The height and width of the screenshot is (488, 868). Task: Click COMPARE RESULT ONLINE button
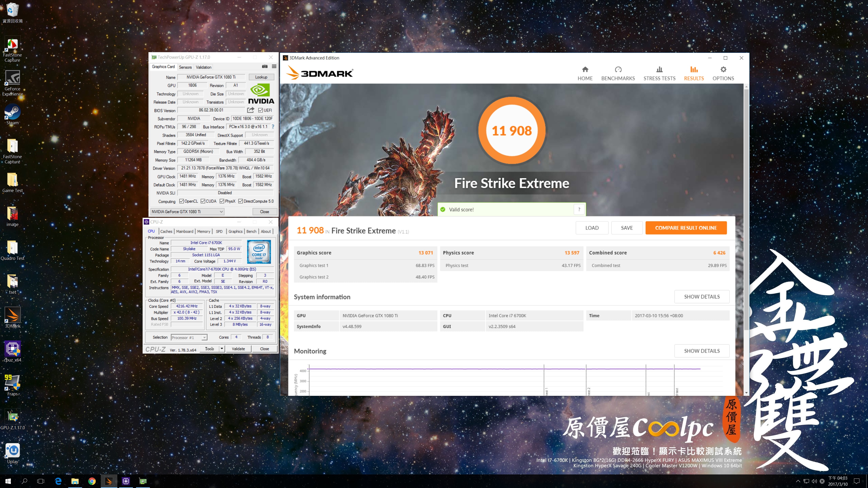(686, 228)
